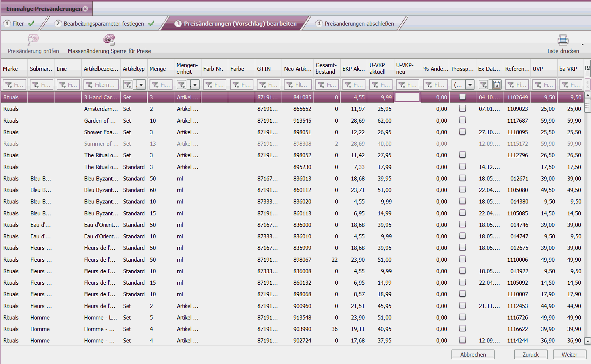Click the Preisänderung prüfen toolbar icon
This screenshot has width=591, height=364.
click(33, 39)
